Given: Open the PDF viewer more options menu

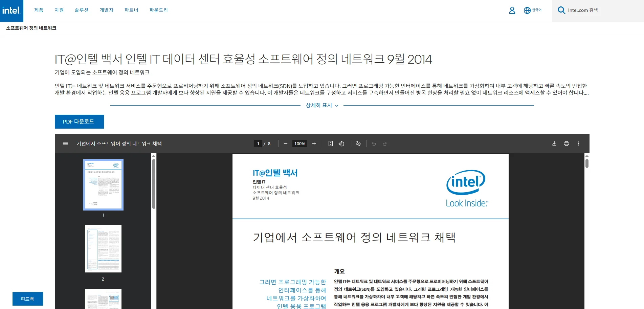Looking at the screenshot, I should click(x=579, y=143).
